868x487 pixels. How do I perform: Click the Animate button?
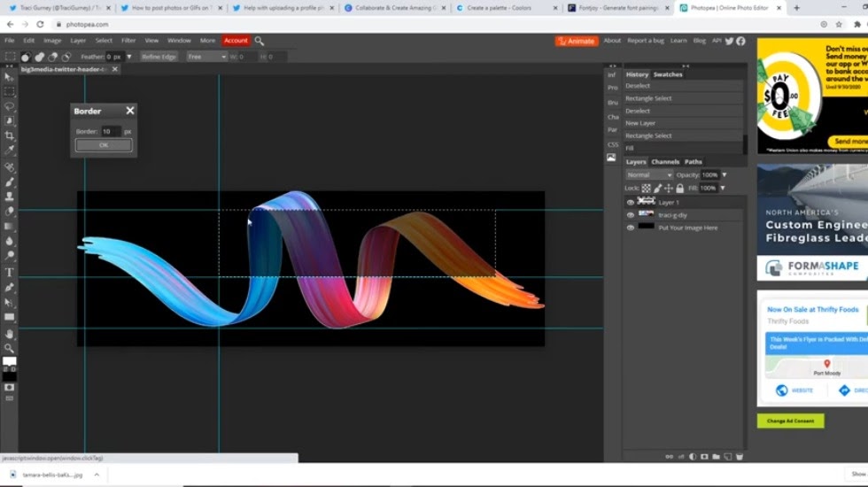577,41
